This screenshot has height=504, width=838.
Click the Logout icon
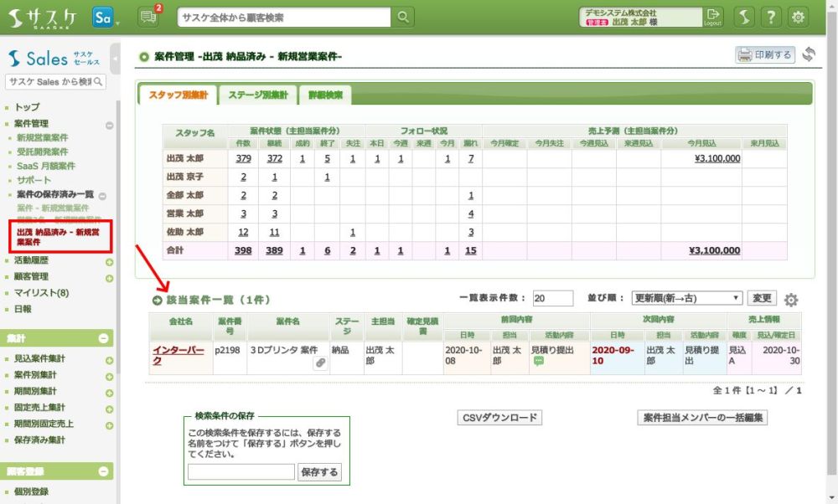(x=713, y=17)
